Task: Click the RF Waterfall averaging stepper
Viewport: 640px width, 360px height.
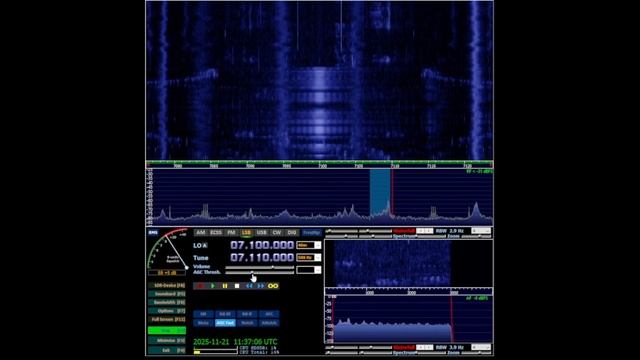Action: tap(424, 231)
